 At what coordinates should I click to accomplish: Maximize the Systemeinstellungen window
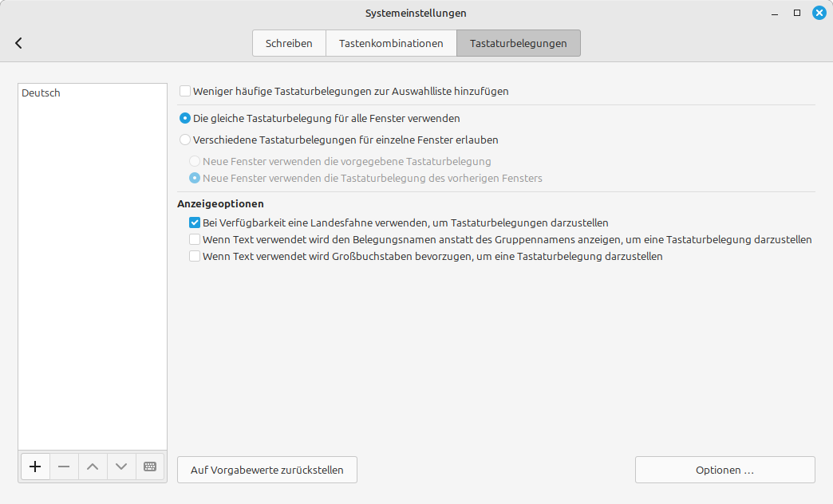pos(796,14)
